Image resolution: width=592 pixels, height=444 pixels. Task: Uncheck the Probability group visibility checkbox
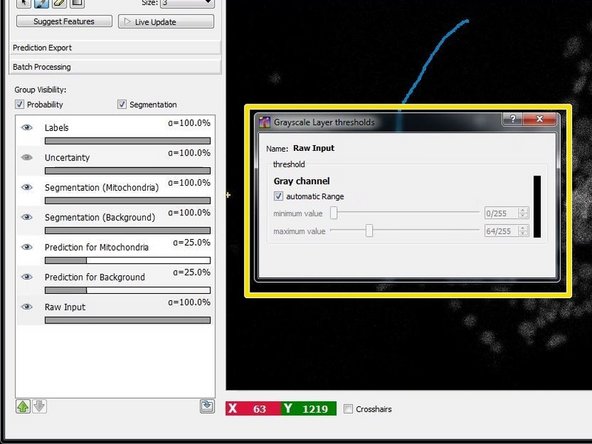pyautogui.click(x=20, y=104)
